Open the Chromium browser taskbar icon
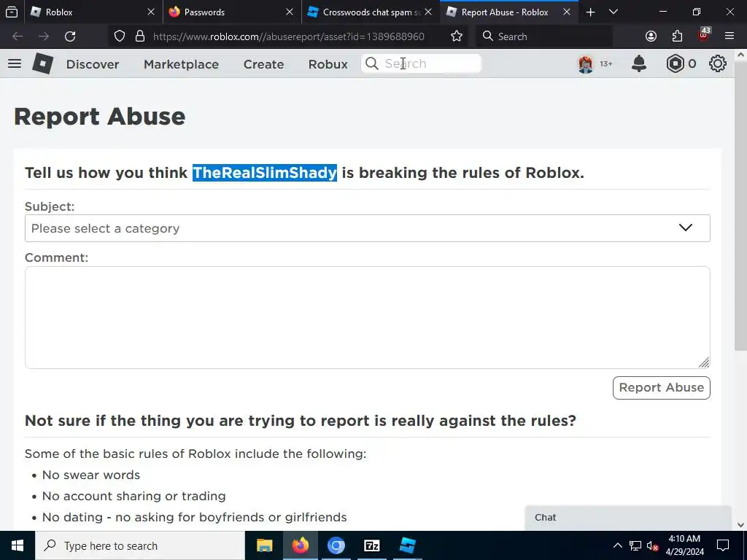Screen dimensions: 747x560 (336, 545)
